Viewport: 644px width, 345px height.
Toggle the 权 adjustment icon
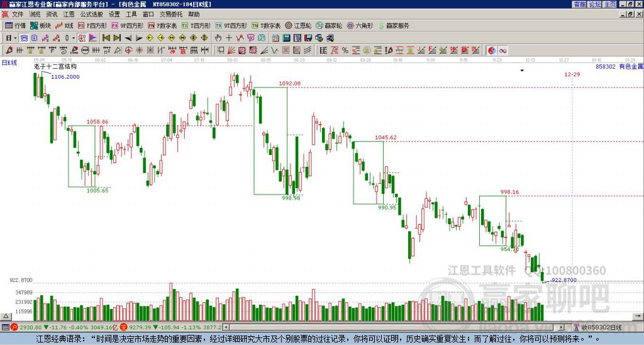point(82,38)
